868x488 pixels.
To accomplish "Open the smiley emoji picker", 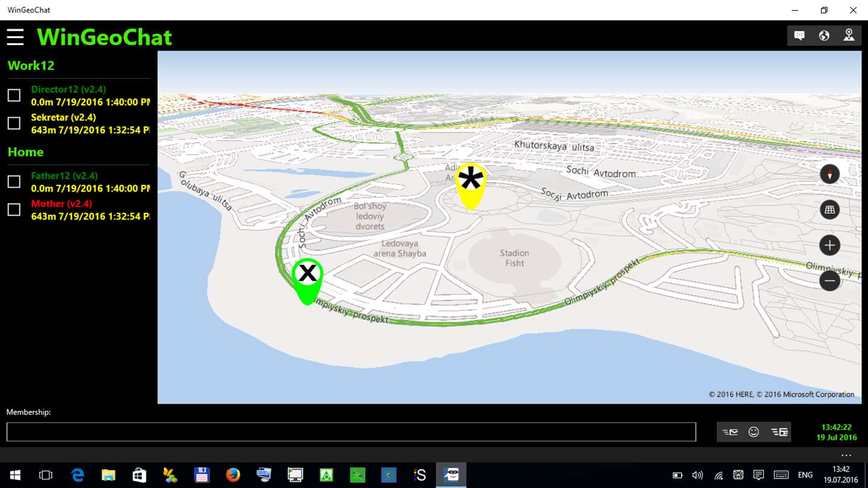I will (753, 432).
